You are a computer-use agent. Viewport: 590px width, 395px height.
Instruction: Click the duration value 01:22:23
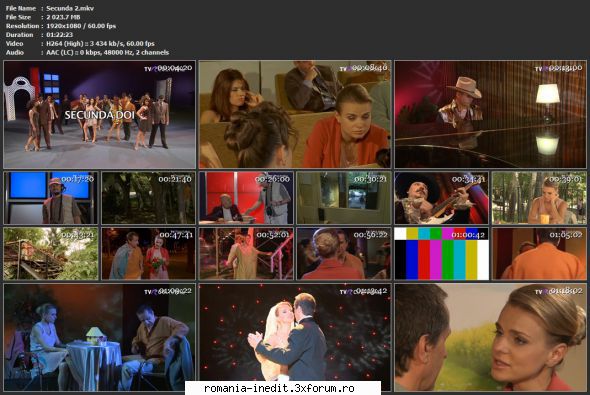point(59,35)
